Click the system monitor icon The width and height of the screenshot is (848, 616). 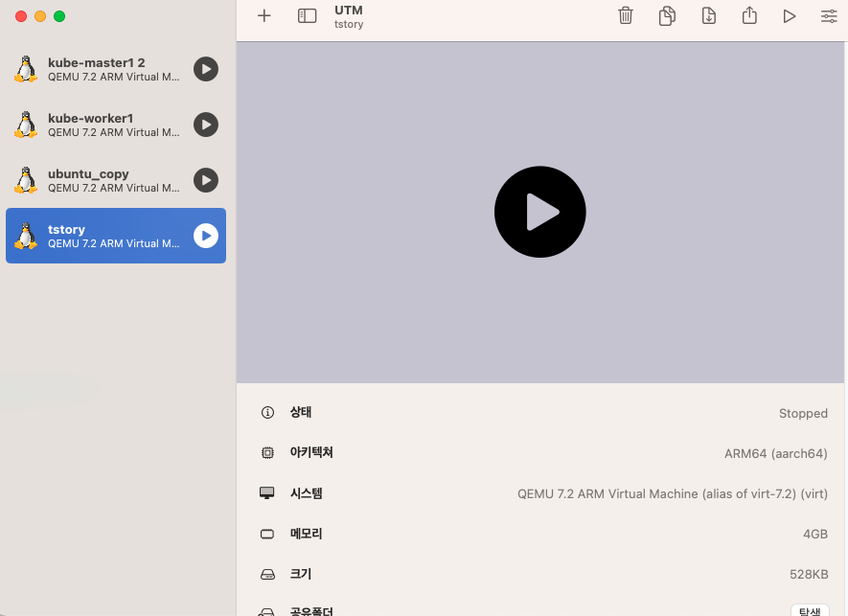pyautogui.click(x=267, y=493)
